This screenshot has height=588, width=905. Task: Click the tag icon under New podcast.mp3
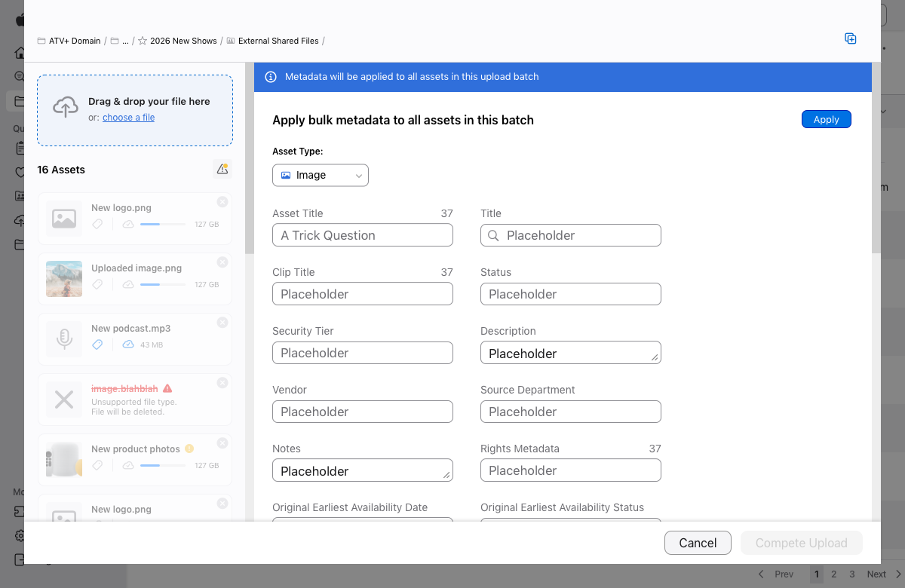pos(97,345)
